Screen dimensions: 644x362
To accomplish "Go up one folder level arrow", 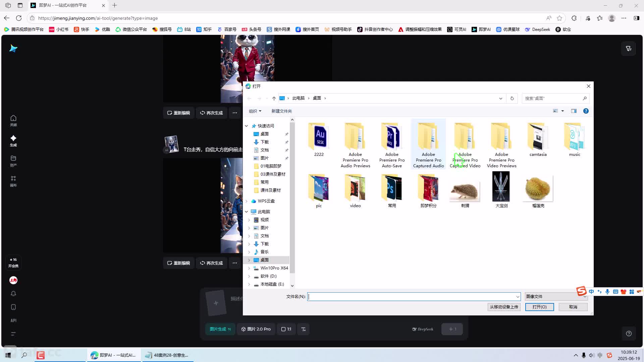I will tap(274, 98).
